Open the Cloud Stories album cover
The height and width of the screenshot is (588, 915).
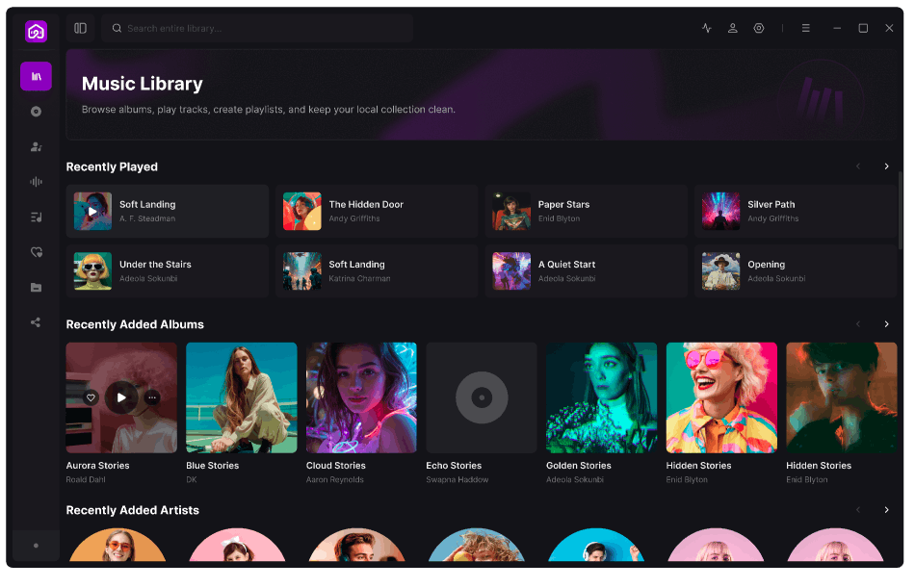click(361, 397)
